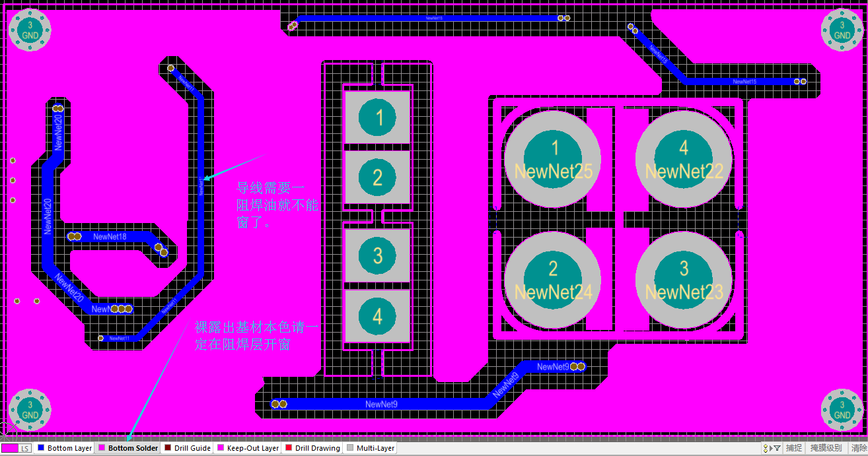This screenshot has width=868, height=456.
Task: Select the Bottom Solder layer tab
Action: point(133,448)
